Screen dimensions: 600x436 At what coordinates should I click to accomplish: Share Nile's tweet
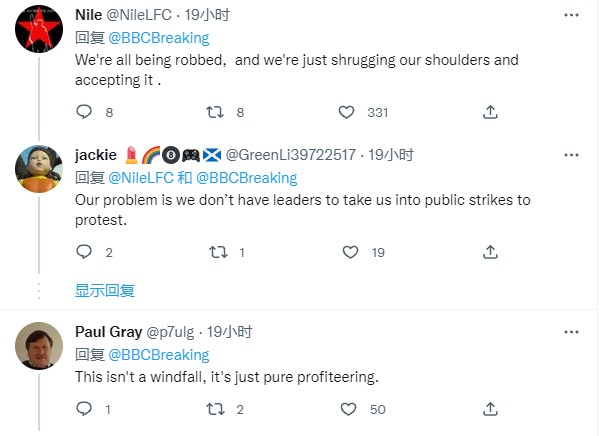[490, 112]
